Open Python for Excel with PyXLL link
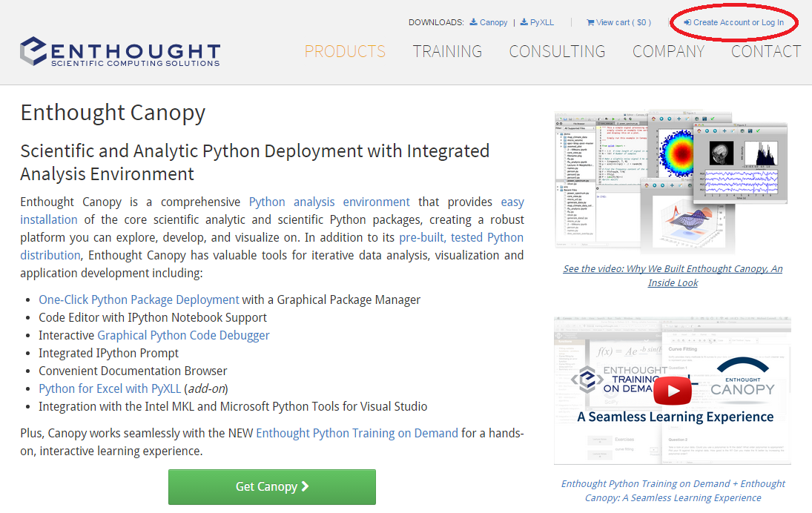812x513 pixels. 110,388
